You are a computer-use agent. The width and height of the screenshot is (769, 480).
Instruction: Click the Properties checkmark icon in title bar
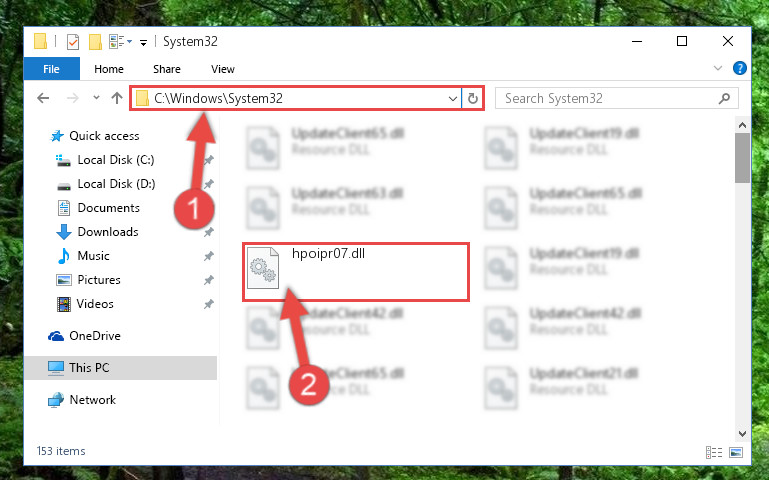[x=73, y=42]
